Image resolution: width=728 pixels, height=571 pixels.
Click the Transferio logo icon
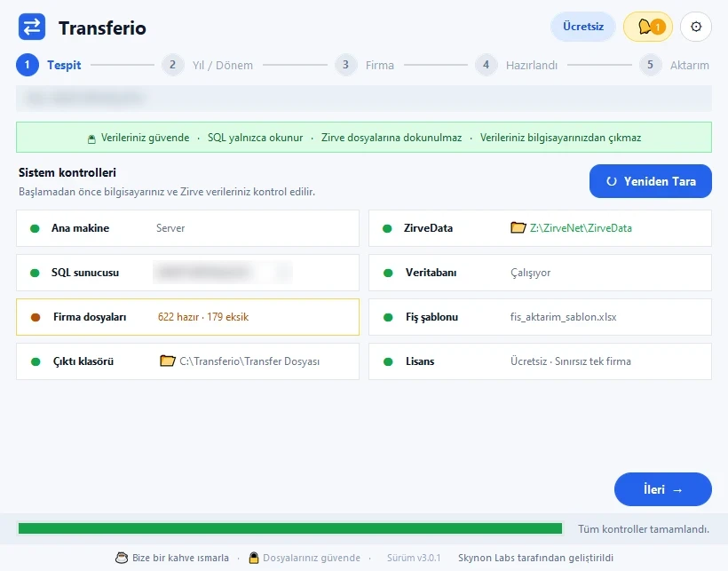[32, 27]
